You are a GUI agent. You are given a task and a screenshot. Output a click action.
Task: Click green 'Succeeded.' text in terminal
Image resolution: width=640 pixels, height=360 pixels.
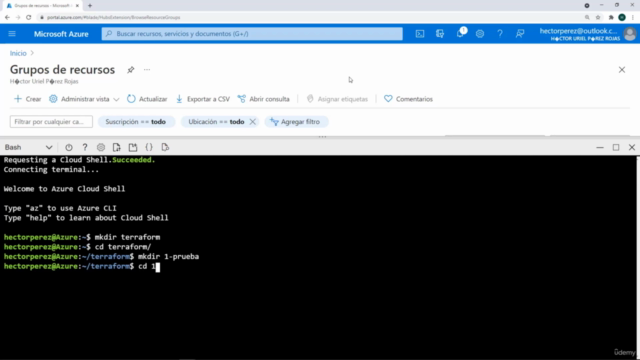pyautogui.click(x=133, y=160)
